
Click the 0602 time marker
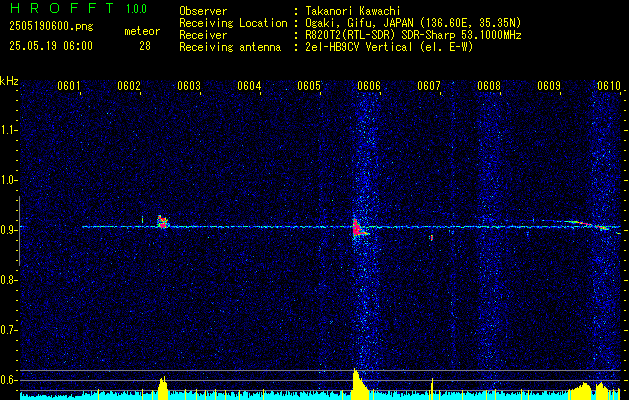129,86
